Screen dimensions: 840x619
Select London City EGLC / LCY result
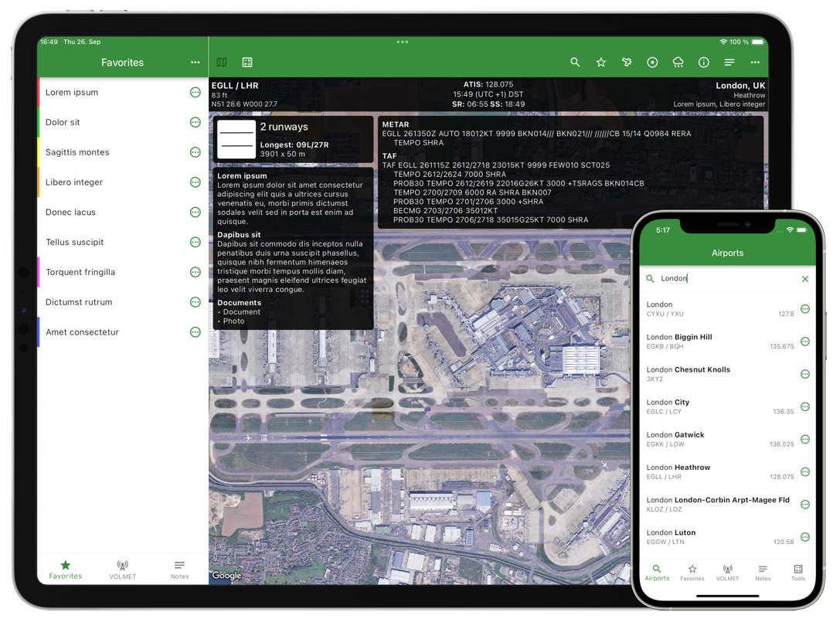pyautogui.click(x=727, y=406)
